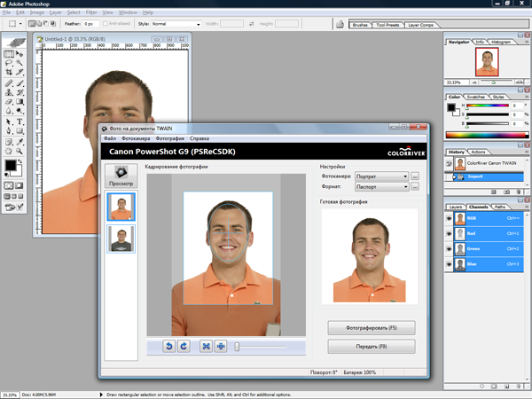
Task: Open the Справка menu
Action: tap(199, 138)
